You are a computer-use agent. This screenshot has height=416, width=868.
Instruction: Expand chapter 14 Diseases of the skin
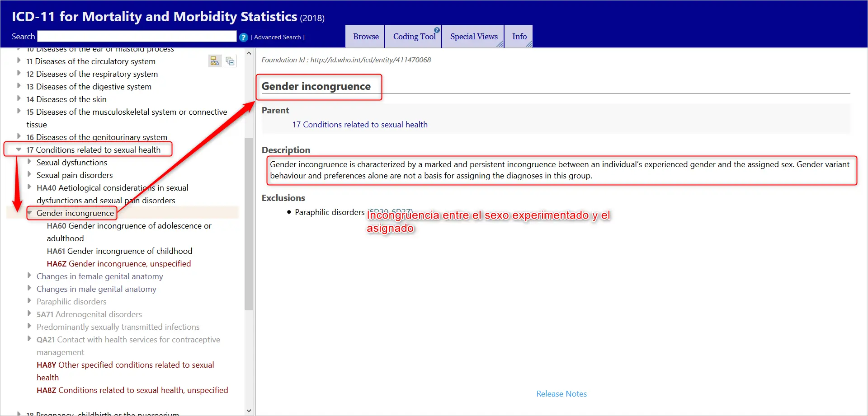point(19,98)
